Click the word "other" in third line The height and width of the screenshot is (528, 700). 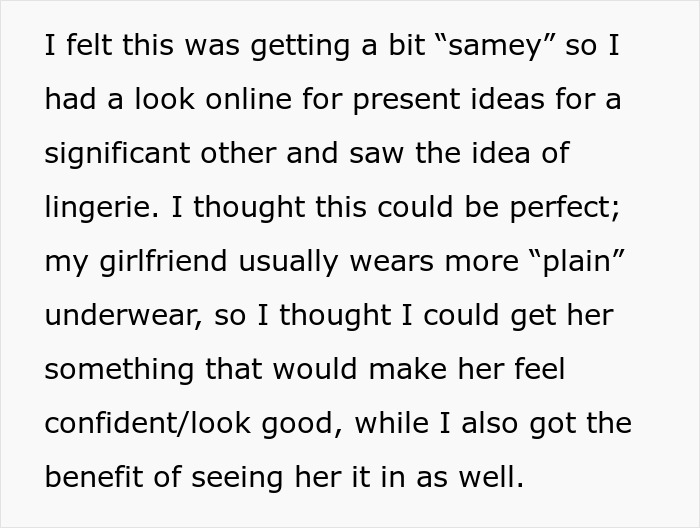pyautogui.click(x=238, y=154)
